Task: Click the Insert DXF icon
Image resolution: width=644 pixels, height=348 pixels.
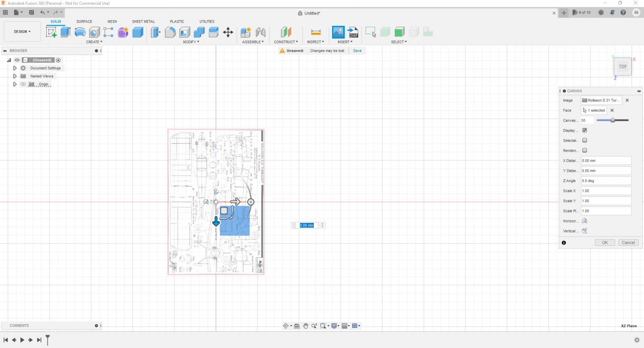Action: 353,32
